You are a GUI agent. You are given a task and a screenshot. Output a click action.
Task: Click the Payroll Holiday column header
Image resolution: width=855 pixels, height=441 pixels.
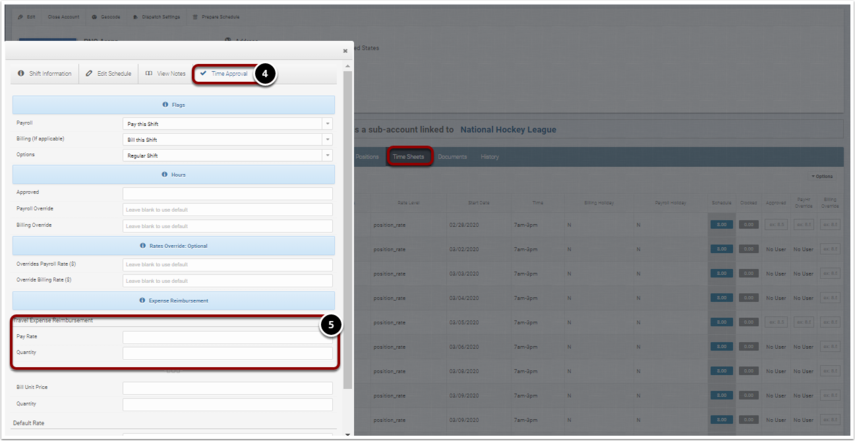[670, 203]
